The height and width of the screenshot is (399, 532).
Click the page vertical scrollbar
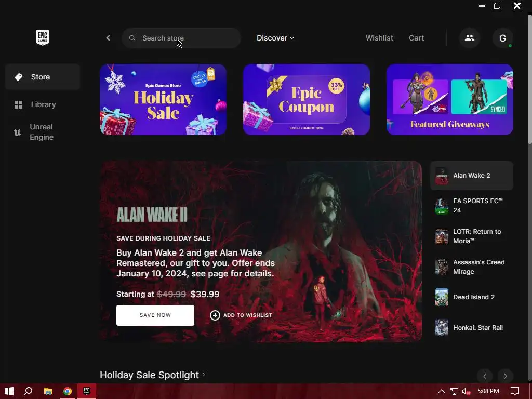click(x=529, y=79)
